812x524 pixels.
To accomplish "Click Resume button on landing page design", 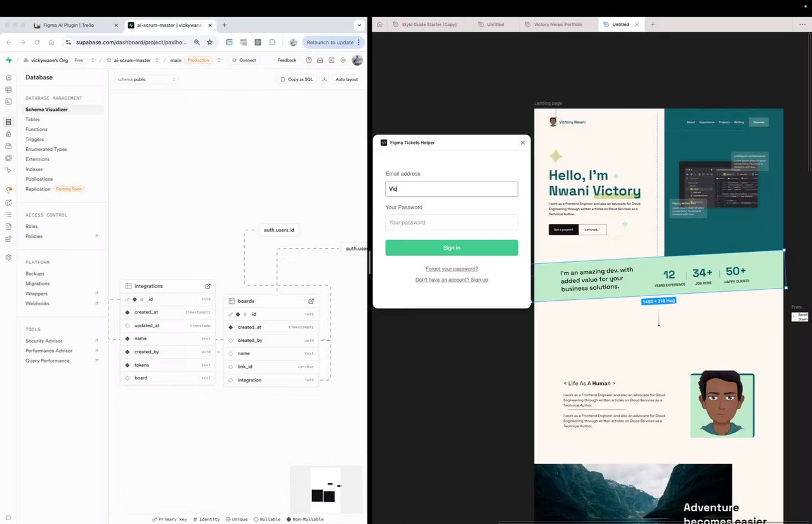I will pyautogui.click(x=759, y=122).
